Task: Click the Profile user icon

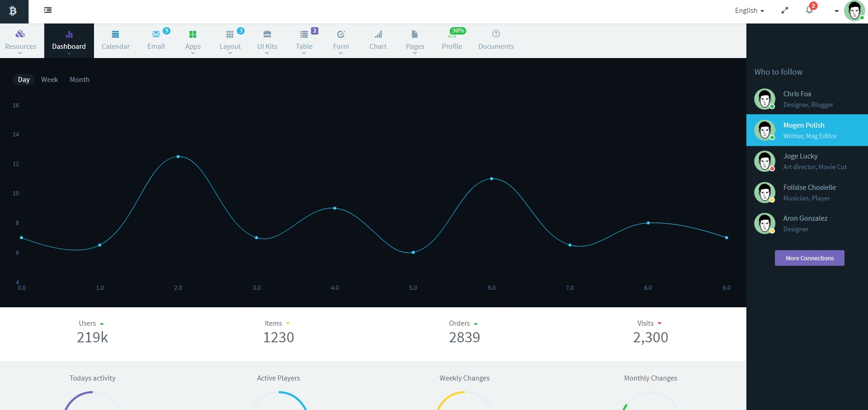Action: [452, 35]
